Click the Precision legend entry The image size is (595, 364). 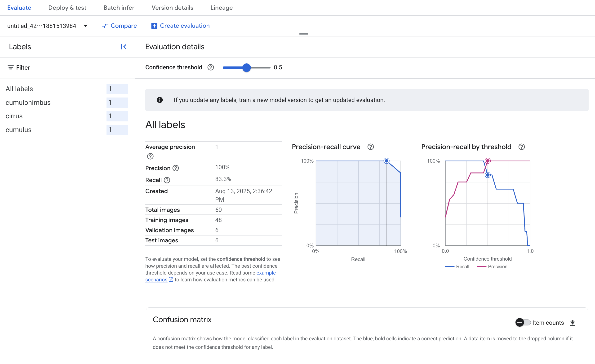(492, 266)
